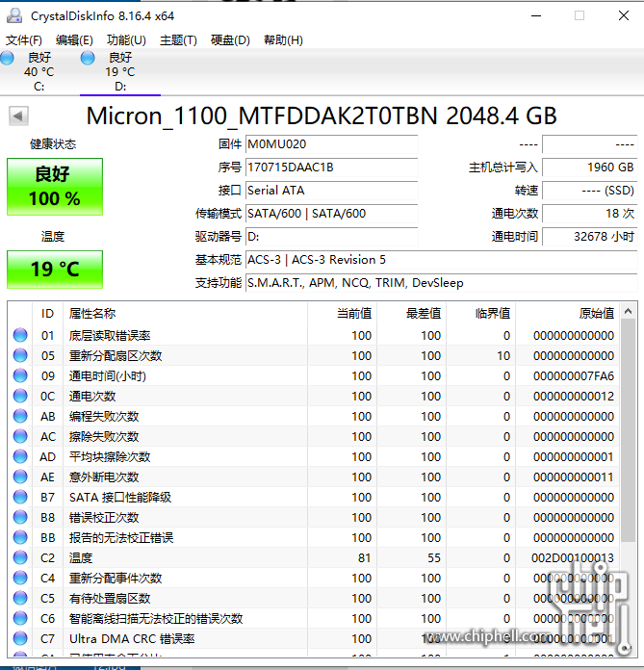Click power on count value 18 次

tap(590, 213)
